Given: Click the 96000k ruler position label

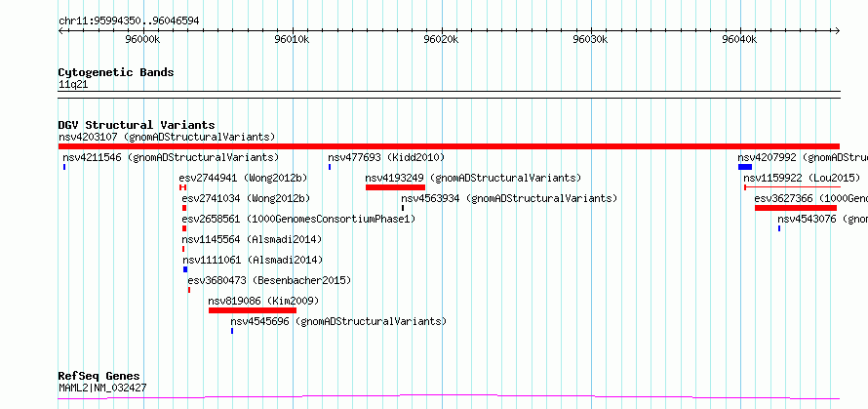Looking at the screenshot, I should click(x=142, y=40).
